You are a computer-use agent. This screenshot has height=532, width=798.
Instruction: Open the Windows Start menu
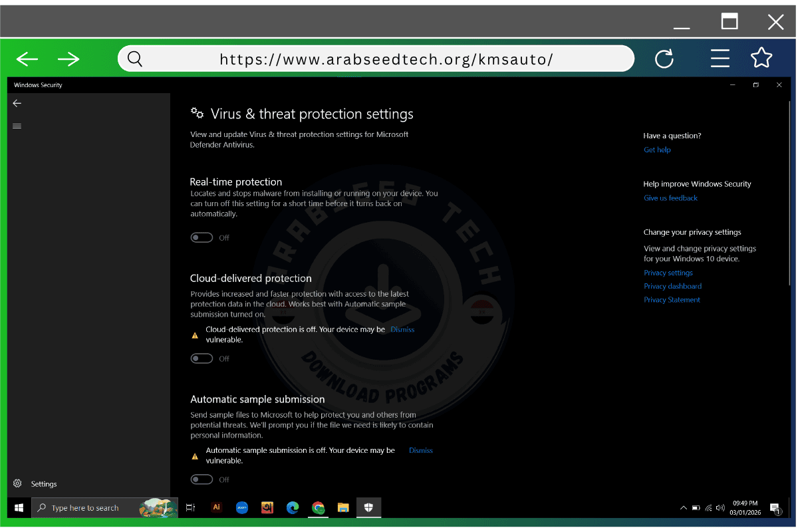point(19,508)
